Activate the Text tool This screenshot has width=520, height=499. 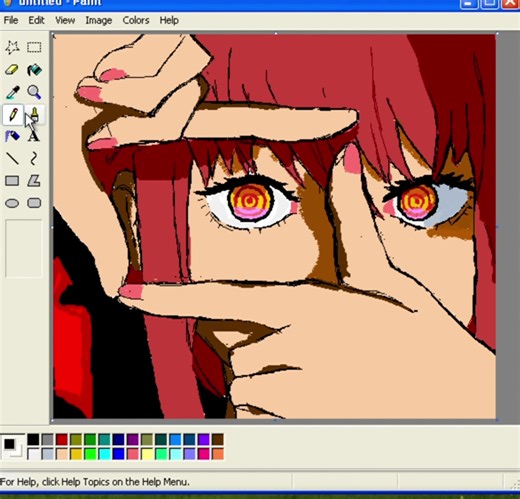coord(34,136)
